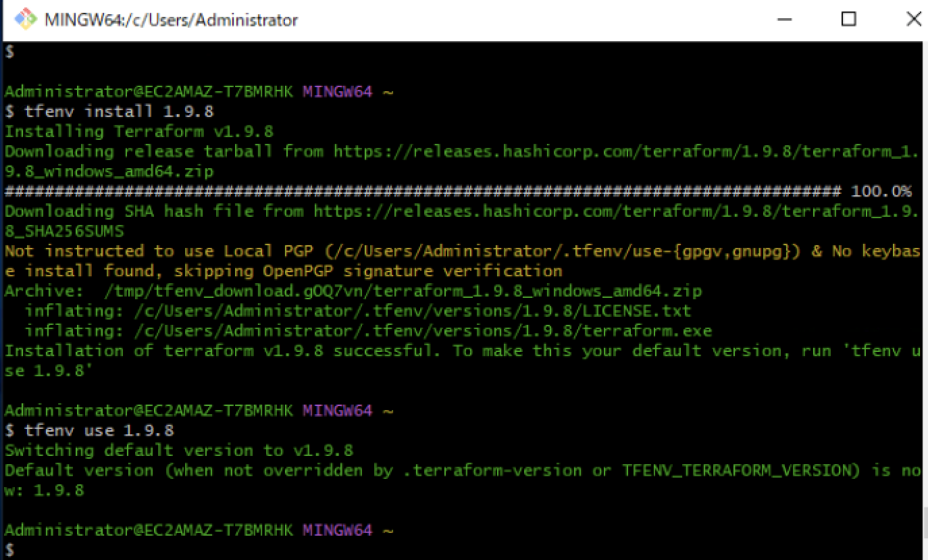
Task: Click the line 'Installing Terraform v1.9.8'
Action: click(x=139, y=131)
